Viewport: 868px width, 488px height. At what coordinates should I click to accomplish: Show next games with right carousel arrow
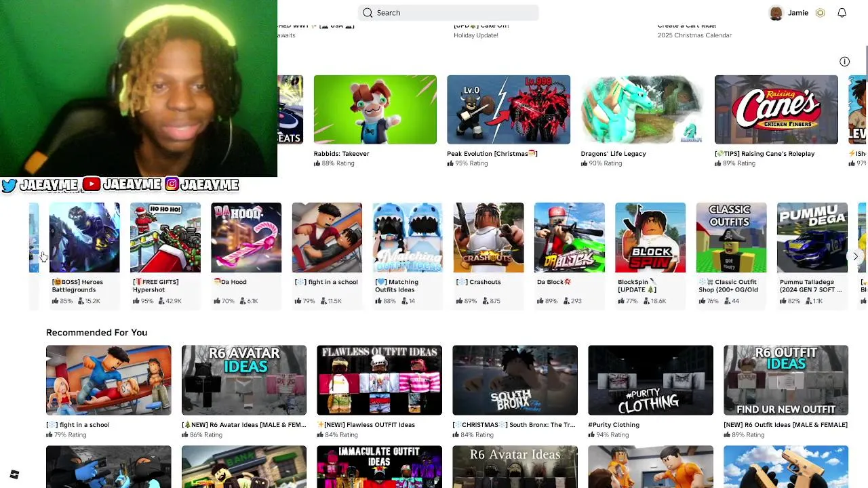[855, 256]
